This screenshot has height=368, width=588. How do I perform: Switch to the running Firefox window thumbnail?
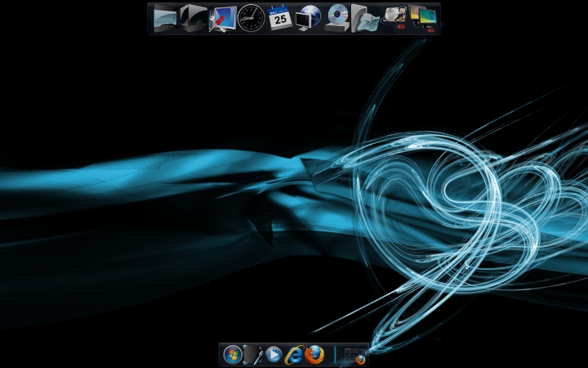pyautogui.click(x=354, y=356)
